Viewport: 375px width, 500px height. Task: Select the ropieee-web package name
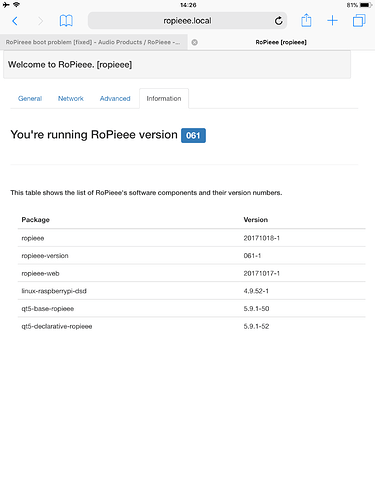pos(40,273)
